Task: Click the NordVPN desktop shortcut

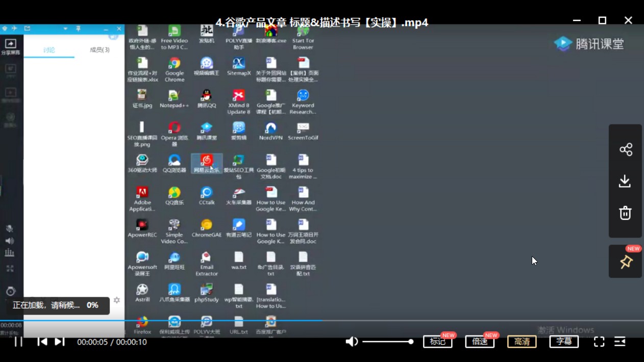Action: [270, 131]
